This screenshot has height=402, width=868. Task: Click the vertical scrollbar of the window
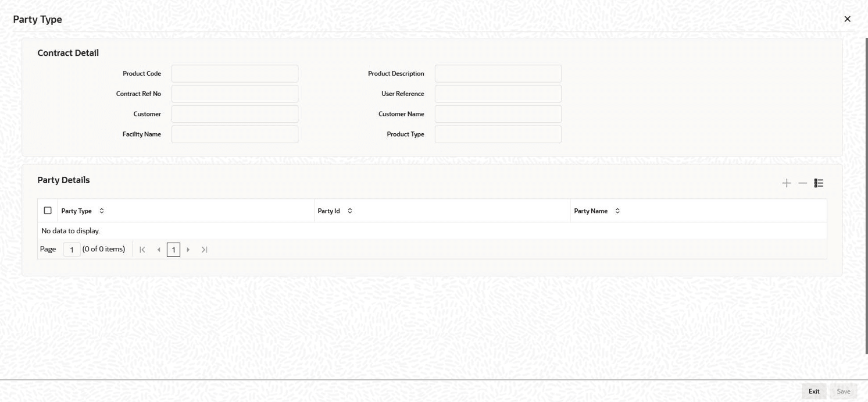click(866, 195)
